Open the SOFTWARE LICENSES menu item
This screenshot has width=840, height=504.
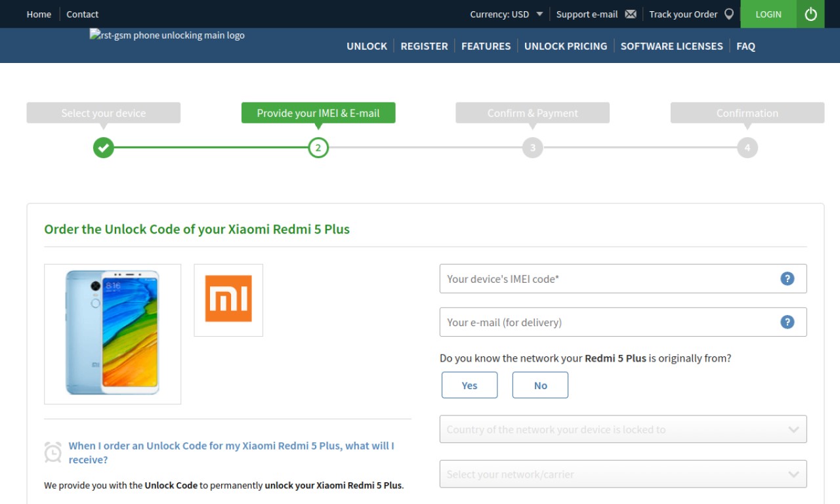[x=671, y=46]
